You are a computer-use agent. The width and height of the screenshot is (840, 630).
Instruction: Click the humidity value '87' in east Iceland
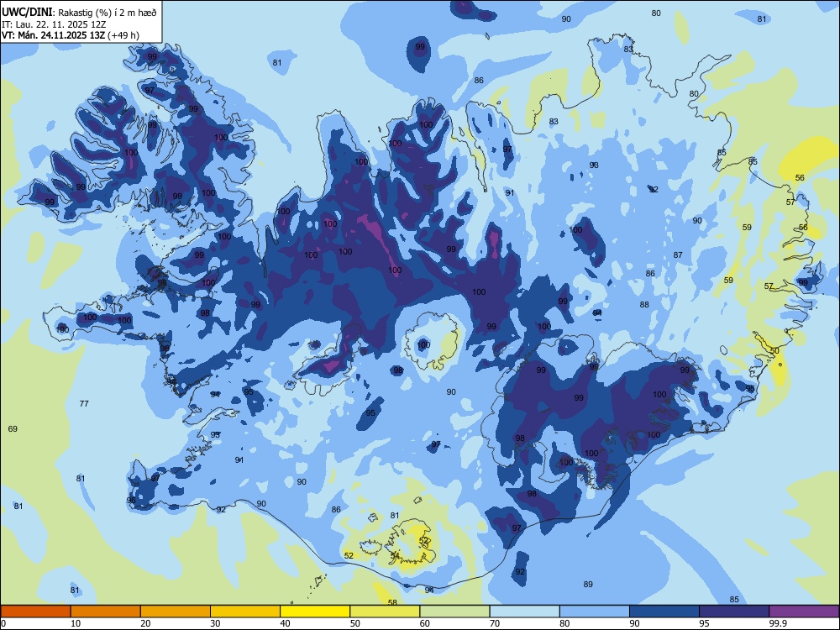pyautogui.click(x=678, y=255)
